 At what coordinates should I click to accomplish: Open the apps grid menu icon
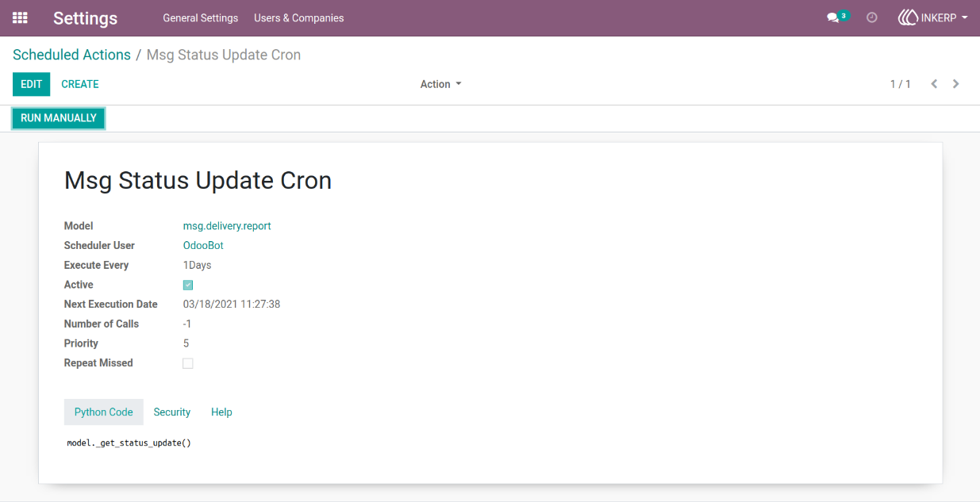tap(20, 17)
